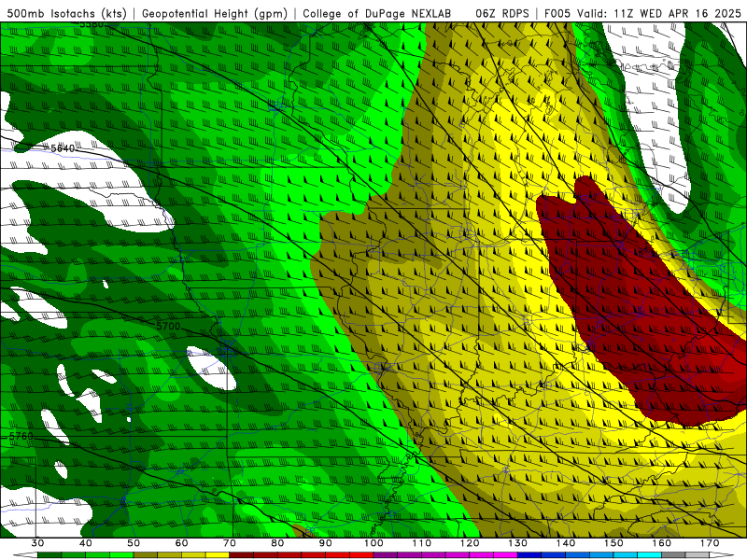The height and width of the screenshot is (560, 747).
Task: Click the 5700 height contour label
Action: 169,326
